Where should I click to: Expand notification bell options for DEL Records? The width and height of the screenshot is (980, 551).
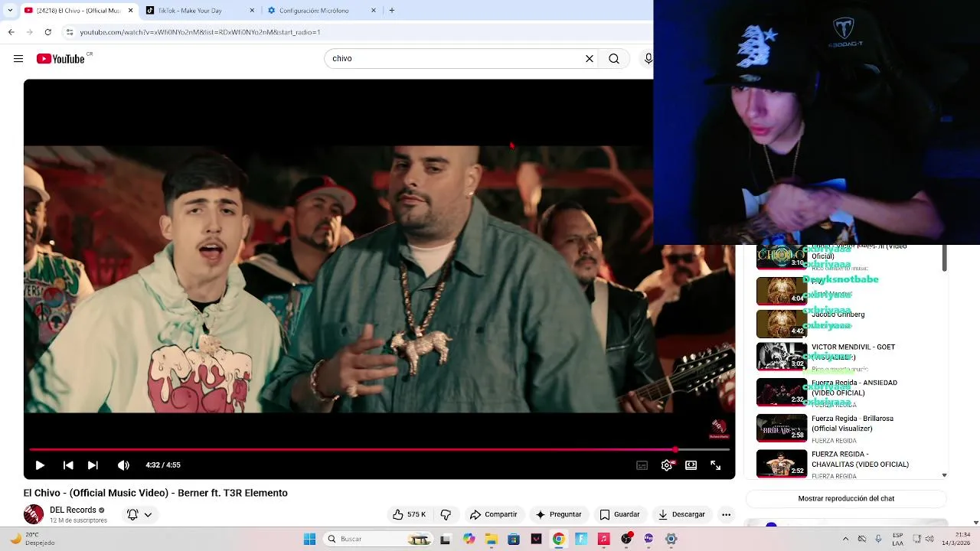point(139,514)
